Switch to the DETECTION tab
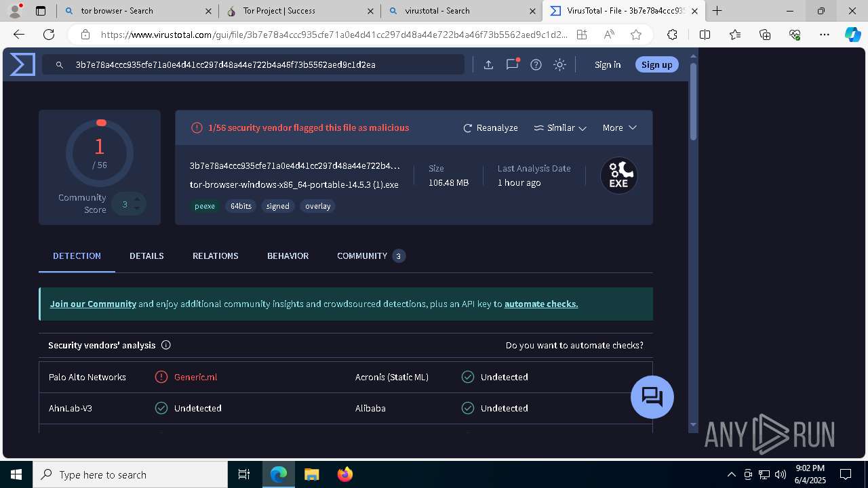This screenshot has height=488, width=868. (77, 256)
